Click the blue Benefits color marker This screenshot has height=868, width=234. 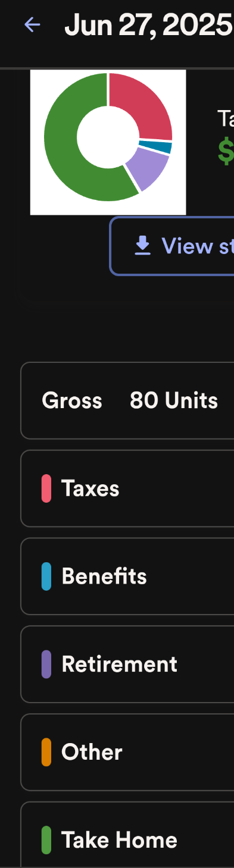click(46, 576)
